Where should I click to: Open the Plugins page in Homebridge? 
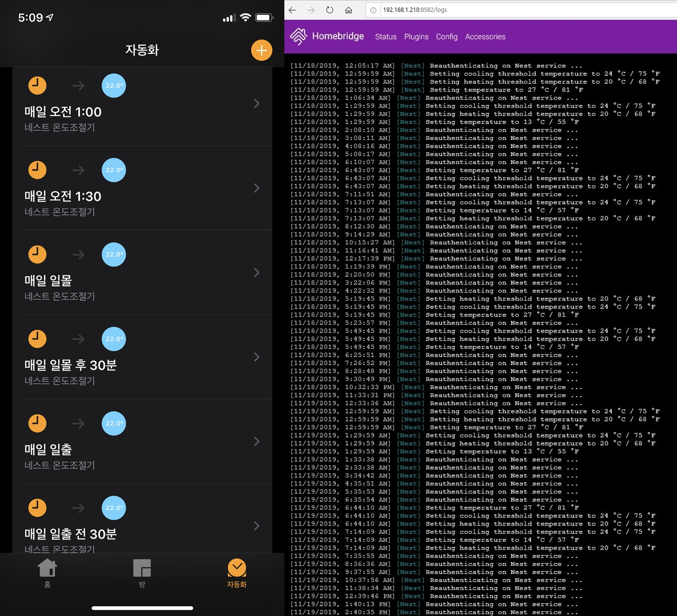[416, 37]
